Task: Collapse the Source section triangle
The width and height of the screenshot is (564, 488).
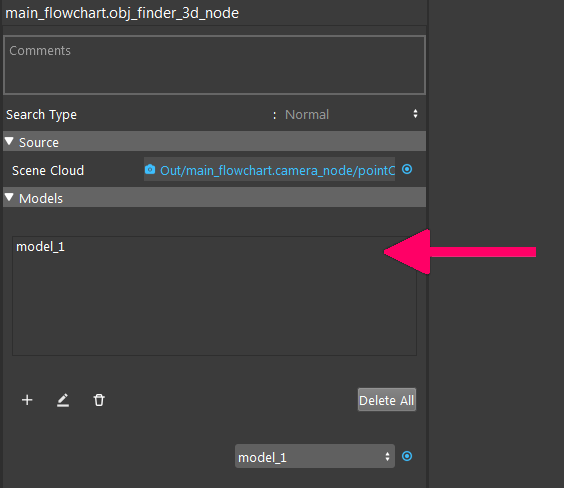Action: [9, 141]
